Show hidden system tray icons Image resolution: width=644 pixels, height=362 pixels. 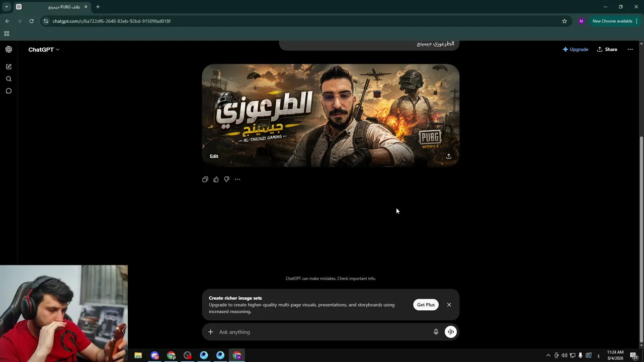[548, 355]
